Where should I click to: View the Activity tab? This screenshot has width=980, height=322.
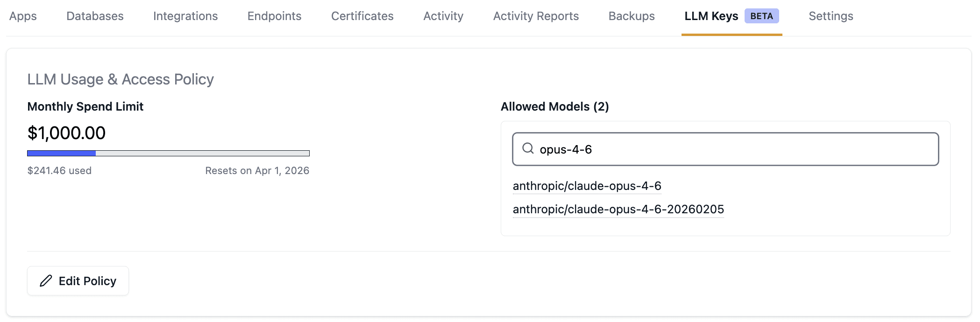pyautogui.click(x=443, y=16)
